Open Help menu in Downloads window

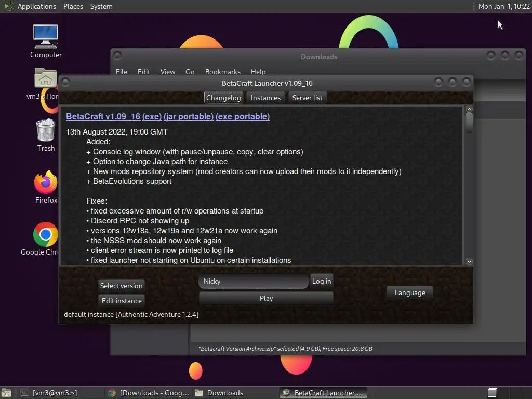coord(258,72)
